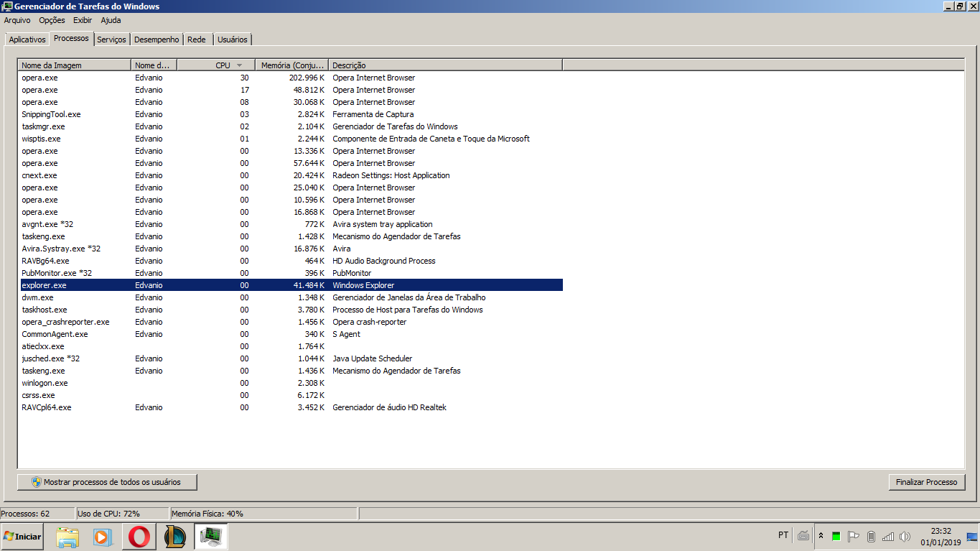Viewport: 980px width, 551px height.
Task: Show hidden system tray icons
Action: click(x=821, y=536)
